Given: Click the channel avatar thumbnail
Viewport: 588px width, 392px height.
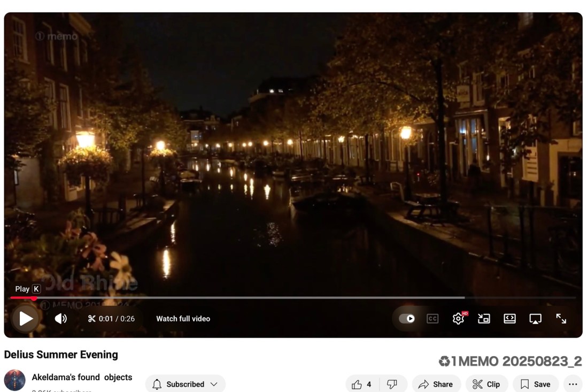Looking at the screenshot, I should click(x=14, y=380).
